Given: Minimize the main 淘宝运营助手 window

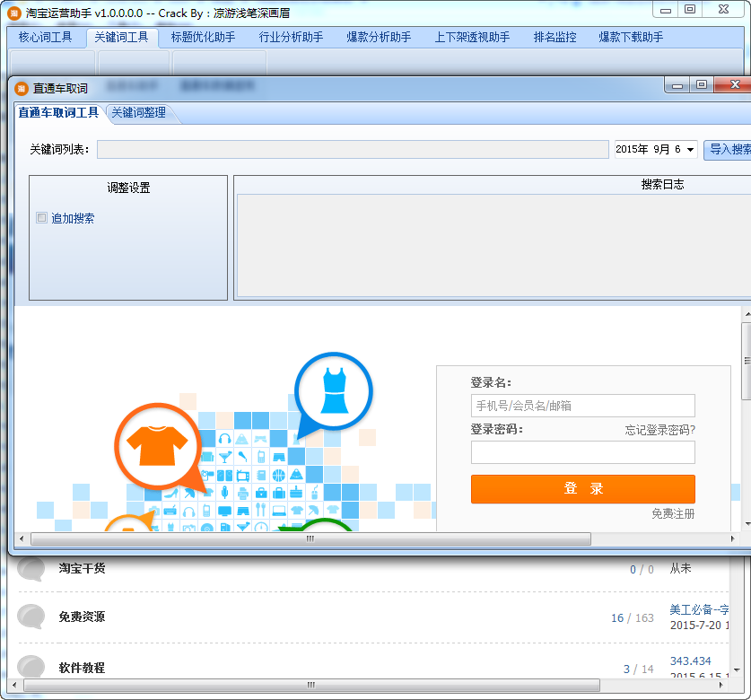Looking at the screenshot, I should tap(666, 10).
